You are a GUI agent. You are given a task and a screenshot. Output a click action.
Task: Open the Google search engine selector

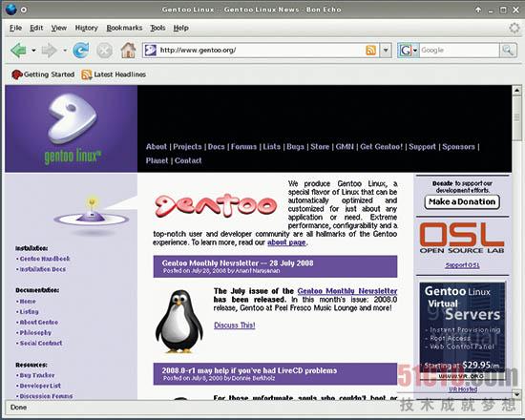coord(408,51)
